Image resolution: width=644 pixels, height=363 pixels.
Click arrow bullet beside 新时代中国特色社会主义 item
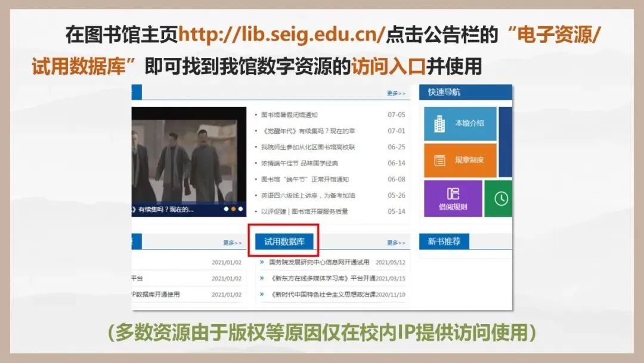[x=262, y=294]
